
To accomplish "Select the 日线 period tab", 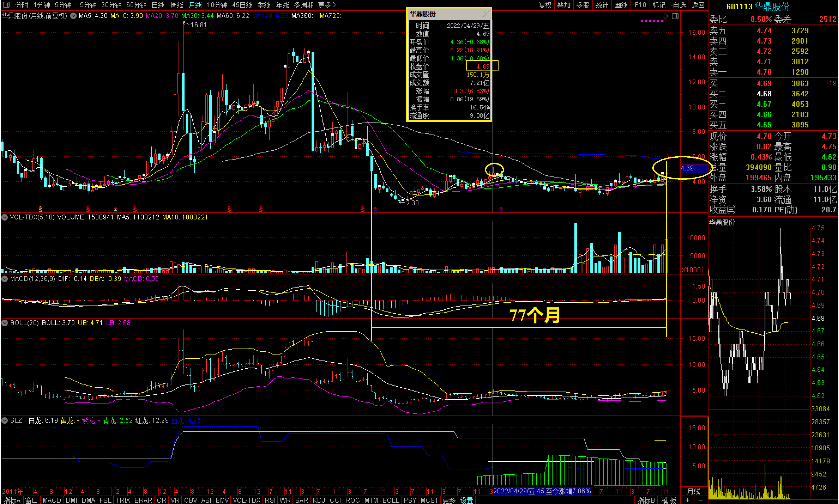I will tap(158, 5).
